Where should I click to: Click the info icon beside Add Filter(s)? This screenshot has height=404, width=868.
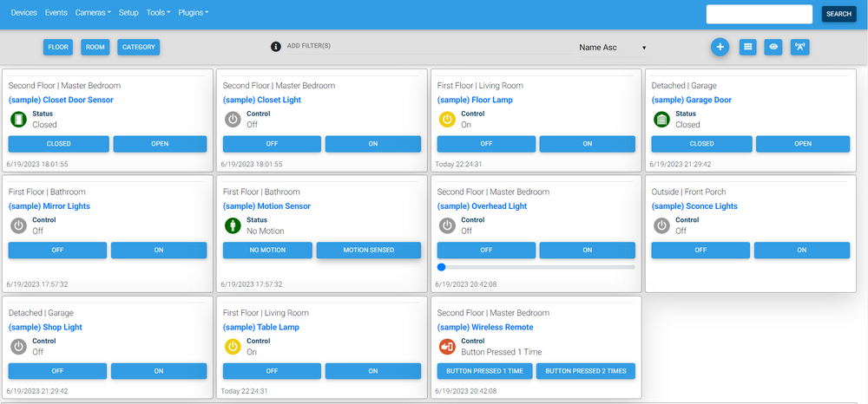pos(276,47)
